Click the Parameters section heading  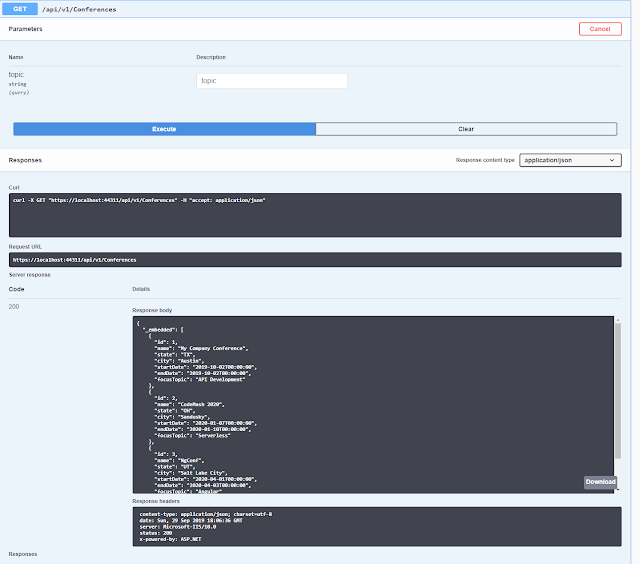(25, 29)
